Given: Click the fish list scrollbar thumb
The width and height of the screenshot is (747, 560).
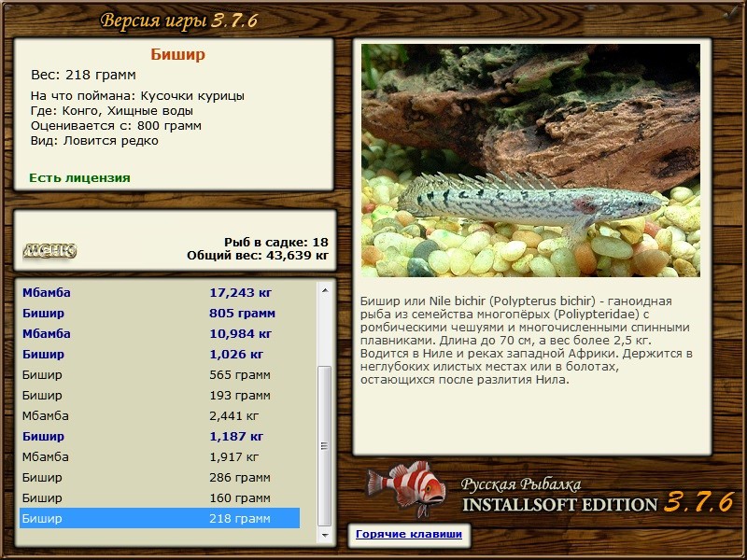Looking at the screenshot, I should [x=324, y=446].
